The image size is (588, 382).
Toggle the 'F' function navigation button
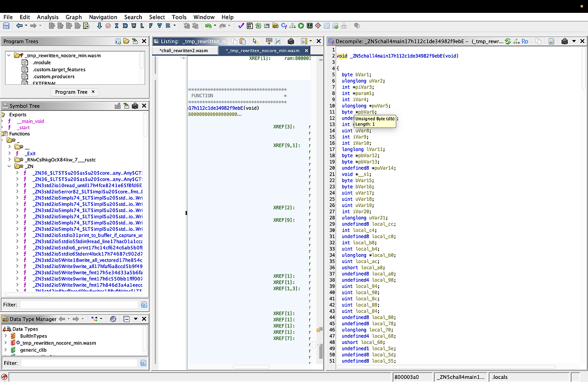[x=151, y=26]
